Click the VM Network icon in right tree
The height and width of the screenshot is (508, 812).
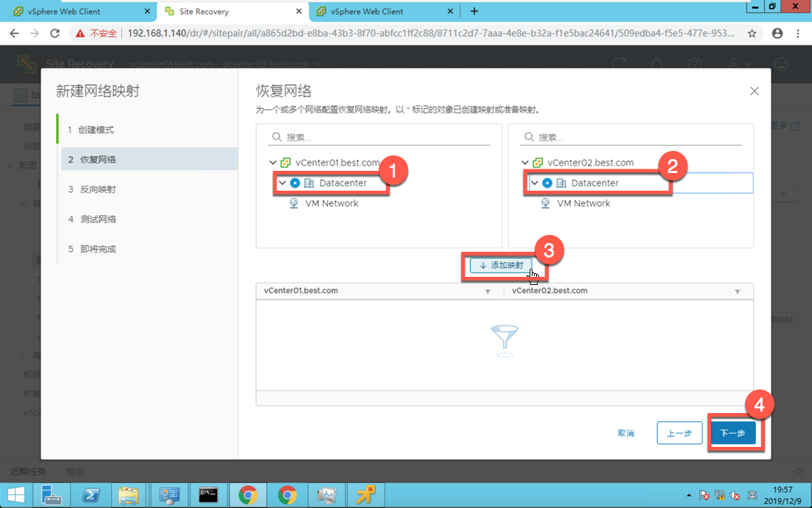[545, 203]
